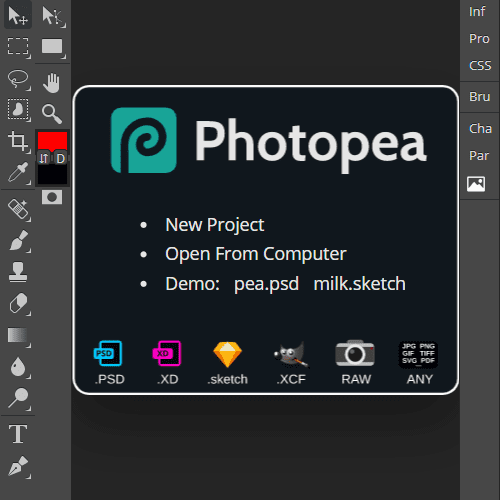Click the .sketch diamond icon
The image size is (500, 500).
pos(227,354)
